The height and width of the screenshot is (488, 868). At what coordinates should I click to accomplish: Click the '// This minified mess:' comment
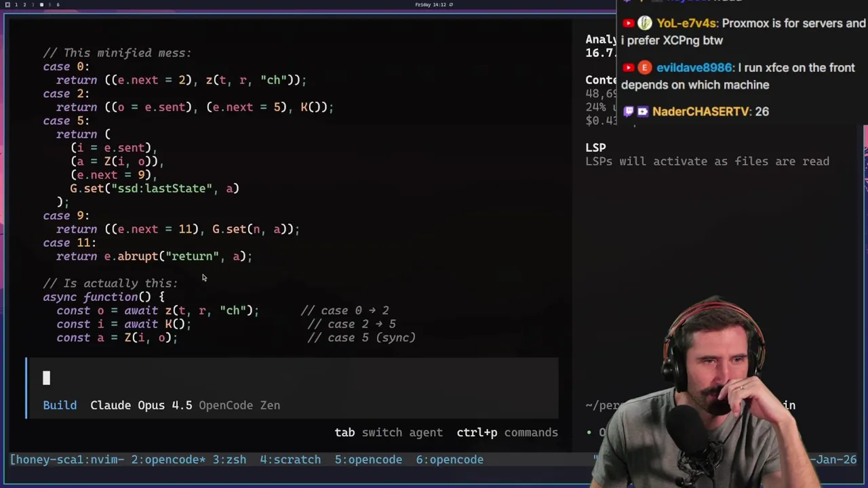pos(117,53)
